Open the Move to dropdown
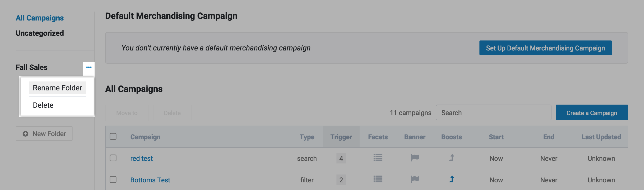 coord(127,113)
